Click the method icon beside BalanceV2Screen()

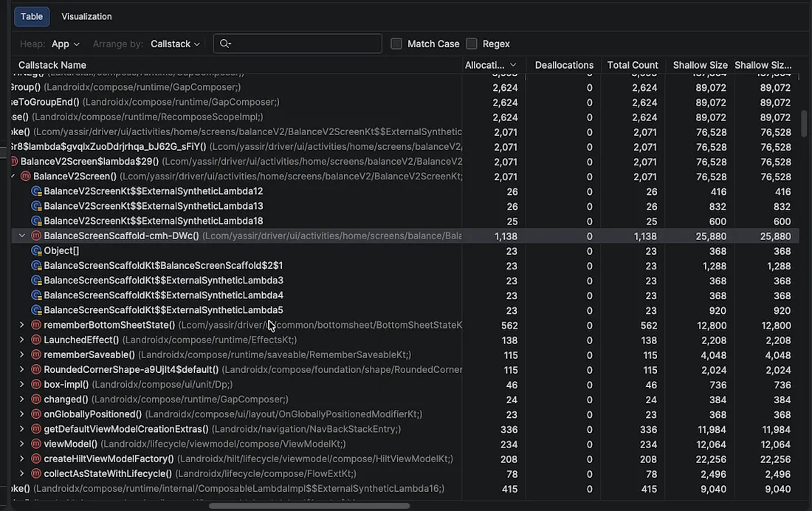coord(25,176)
